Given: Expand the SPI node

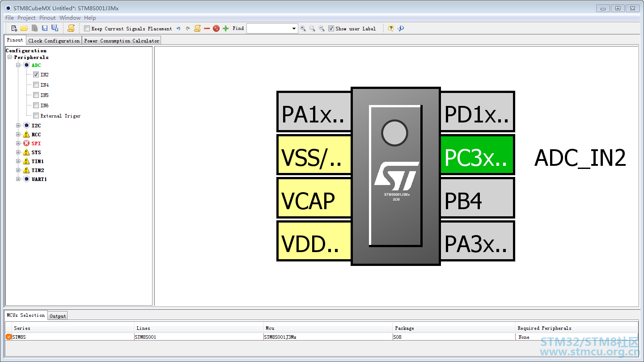Looking at the screenshot, I should click(x=18, y=143).
